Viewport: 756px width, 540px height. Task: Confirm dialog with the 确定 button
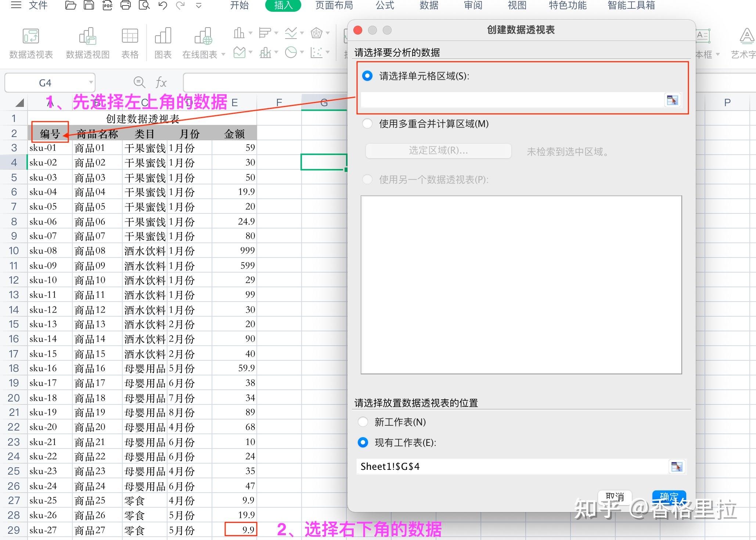[x=669, y=496]
